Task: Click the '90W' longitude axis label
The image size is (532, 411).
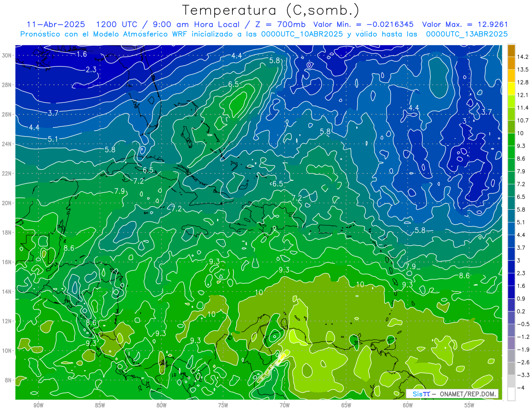Action: (38, 405)
